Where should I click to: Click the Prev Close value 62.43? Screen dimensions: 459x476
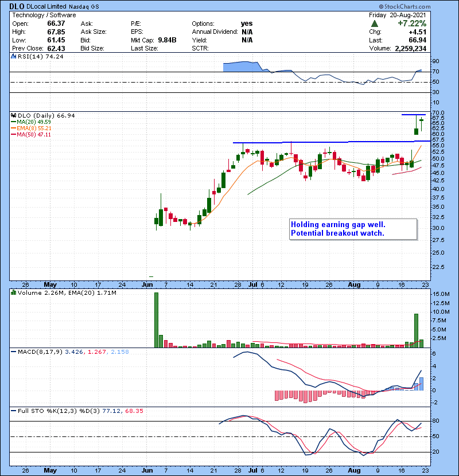pyautogui.click(x=56, y=48)
